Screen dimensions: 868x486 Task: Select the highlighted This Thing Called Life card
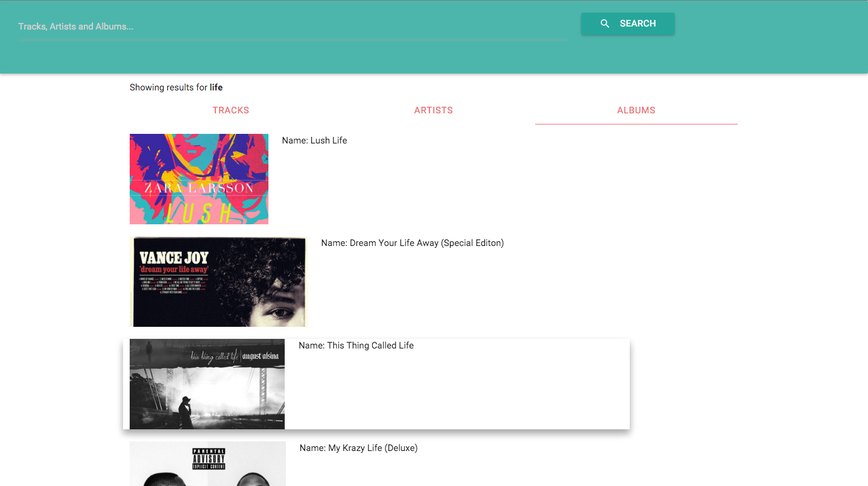coord(376,384)
